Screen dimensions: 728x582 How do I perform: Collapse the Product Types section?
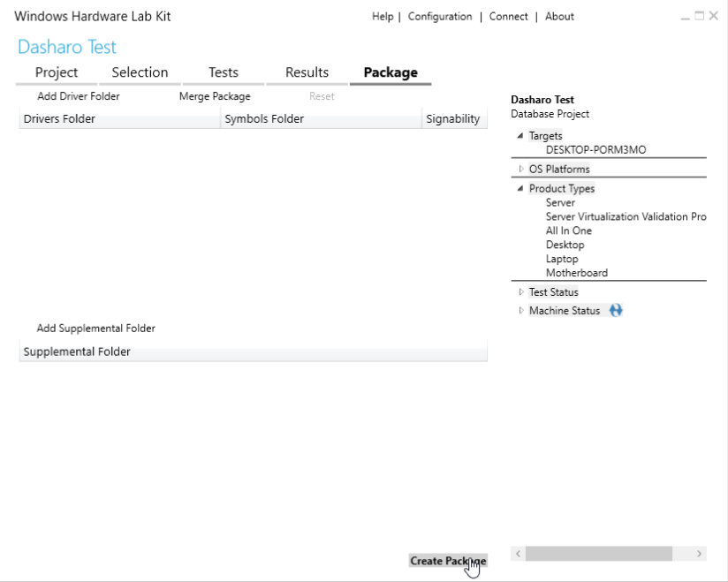pyautogui.click(x=520, y=189)
